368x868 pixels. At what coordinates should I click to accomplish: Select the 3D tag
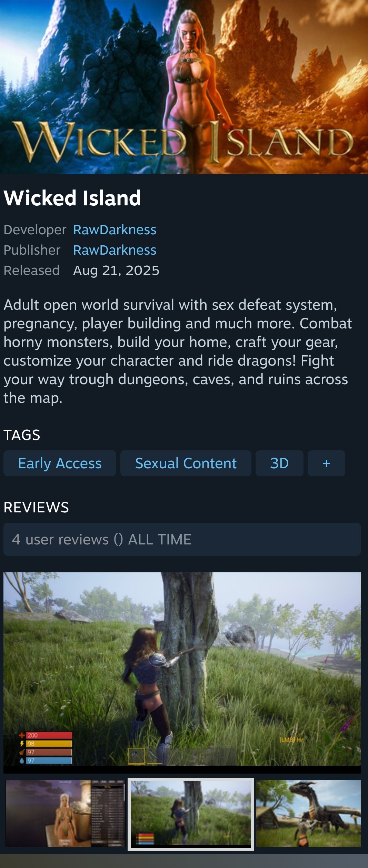279,463
